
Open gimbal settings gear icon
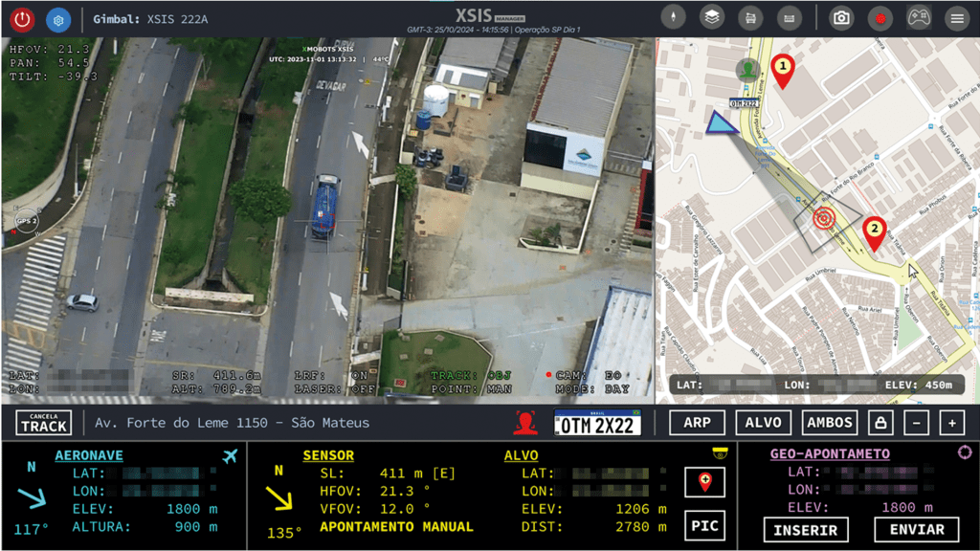pos(58,18)
